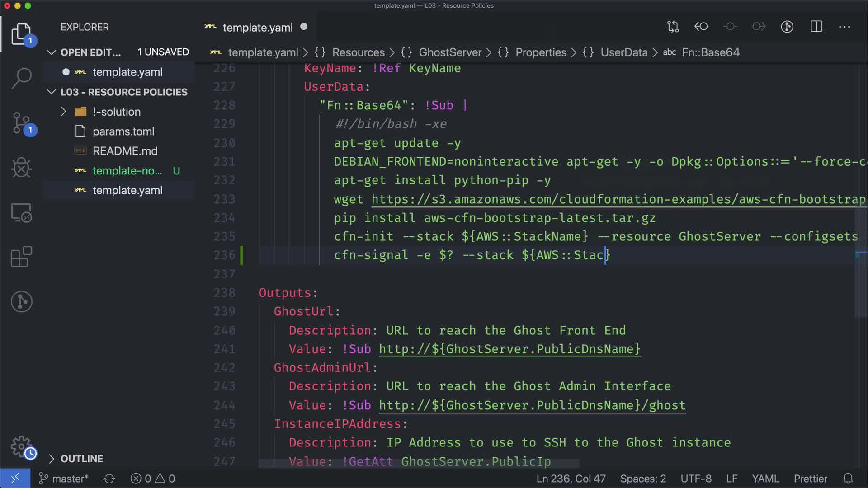Click the Split Editor Right icon
Screen dimensions: 868x488
[x=816, y=27]
